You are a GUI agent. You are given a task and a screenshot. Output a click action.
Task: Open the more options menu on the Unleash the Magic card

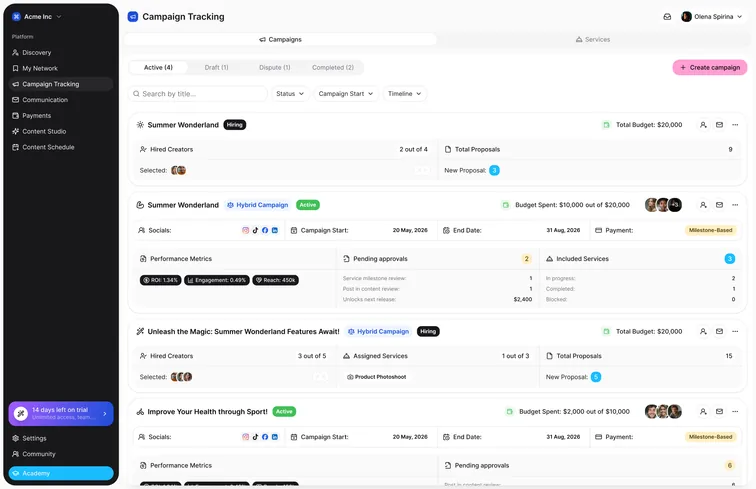[735, 331]
